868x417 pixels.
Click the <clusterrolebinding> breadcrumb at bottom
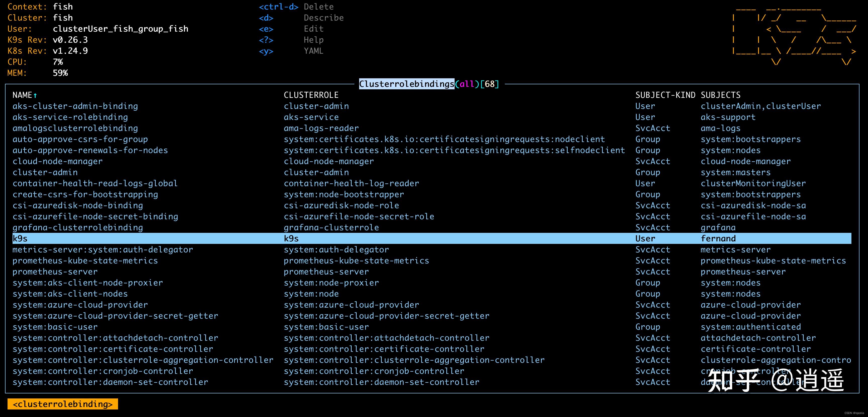click(63, 404)
